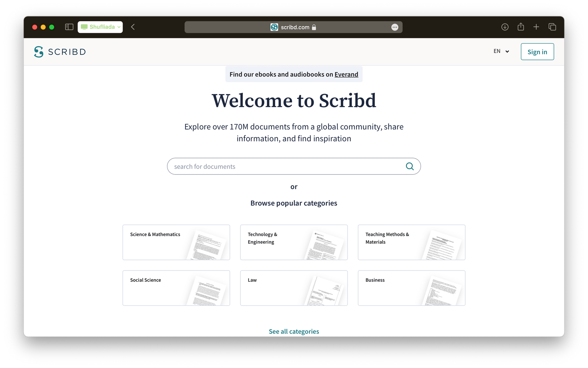Open the Science & Mathematics category
This screenshot has width=588, height=368.
176,242
